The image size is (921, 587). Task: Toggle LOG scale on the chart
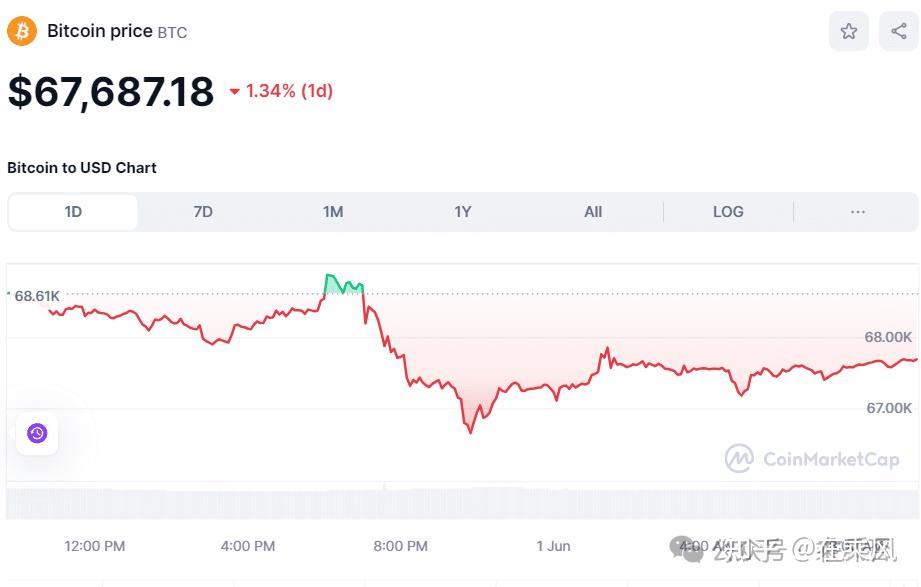pos(728,212)
